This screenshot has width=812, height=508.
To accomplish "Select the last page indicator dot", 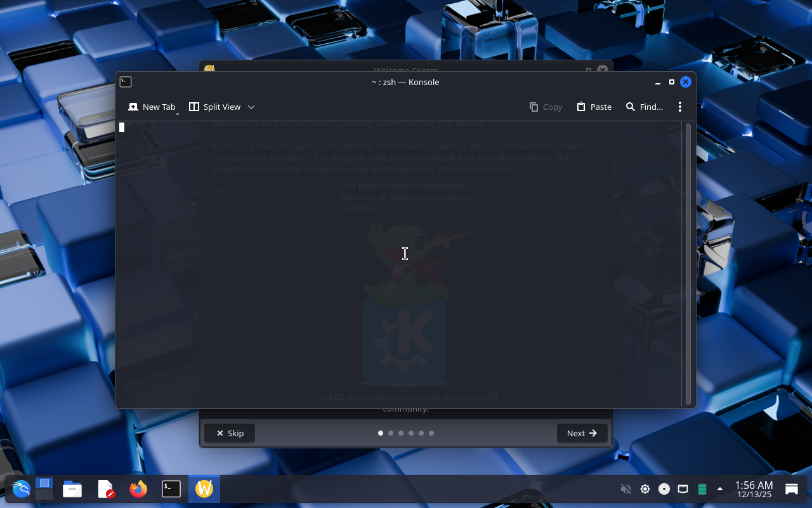I will coord(431,433).
